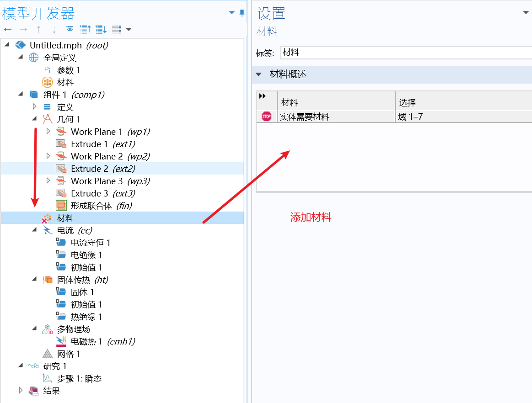Click the 多物理场 icon
Image resolution: width=532 pixels, height=403 pixels.
point(48,329)
